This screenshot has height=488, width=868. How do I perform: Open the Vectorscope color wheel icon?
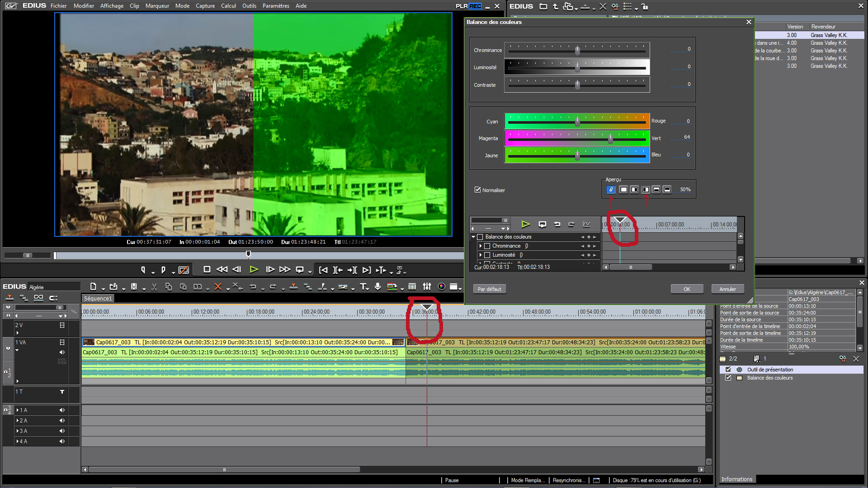click(x=442, y=286)
